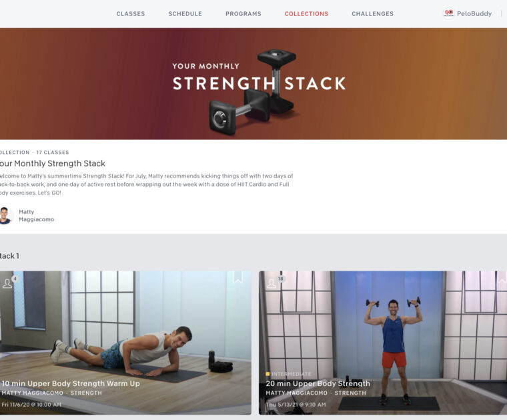Go to the Schedule tab
The image size is (507, 420).
(185, 14)
